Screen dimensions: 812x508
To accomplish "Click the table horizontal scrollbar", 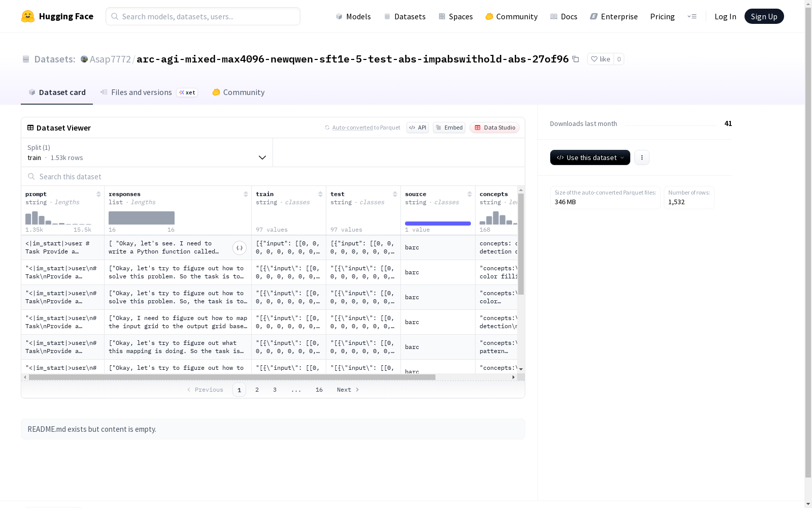I will (232, 377).
